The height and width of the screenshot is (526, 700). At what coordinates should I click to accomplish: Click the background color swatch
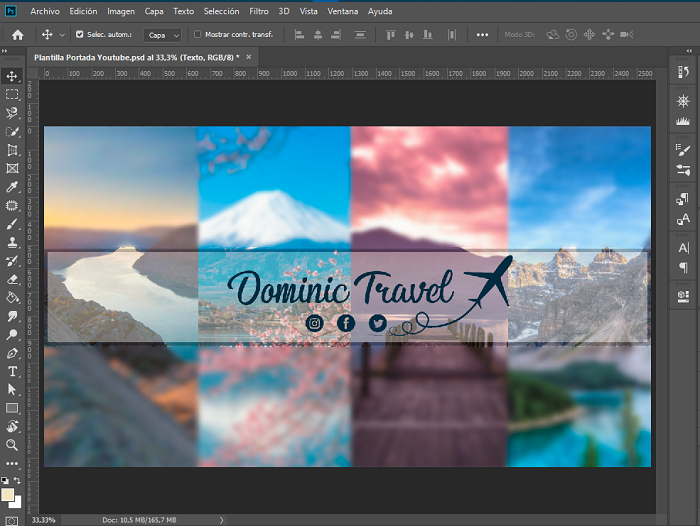pos(17,503)
